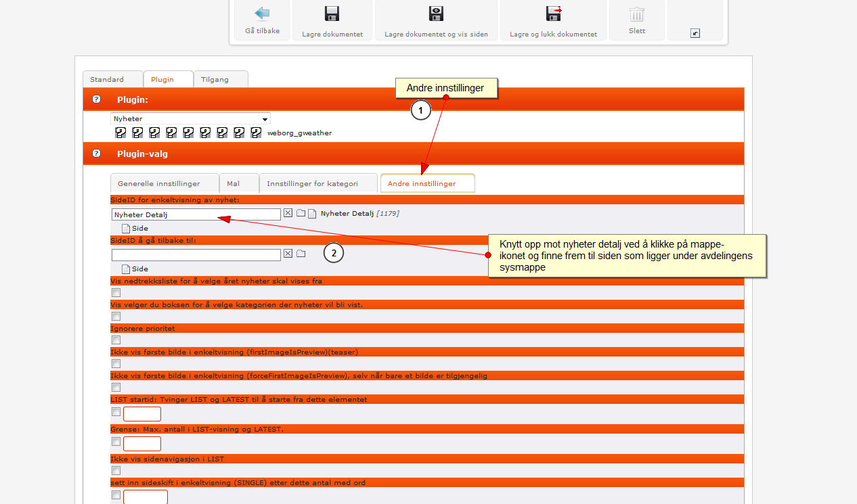857x504 pixels.
Task: Tick the category selector box checkbox
Action: [x=116, y=316]
